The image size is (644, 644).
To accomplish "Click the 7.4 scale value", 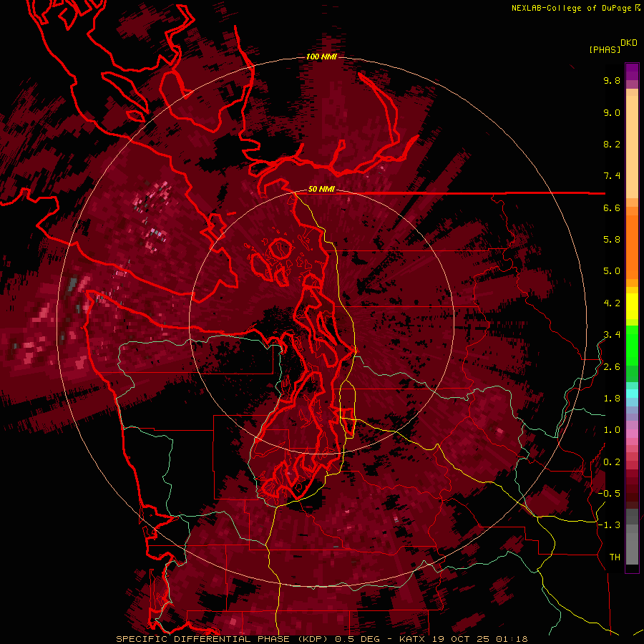I will click(x=612, y=176).
